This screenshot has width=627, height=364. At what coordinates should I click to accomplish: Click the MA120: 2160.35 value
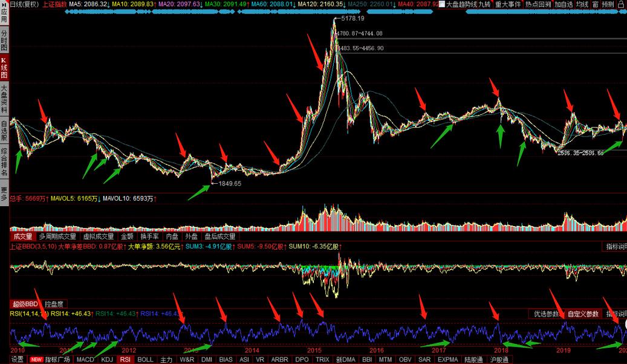tap(320, 4)
